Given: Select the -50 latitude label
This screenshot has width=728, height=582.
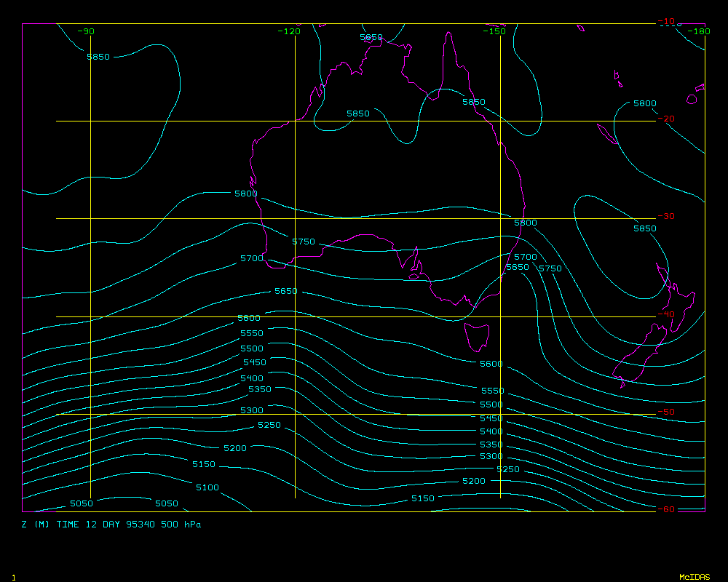Looking at the screenshot, I should click(665, 412).
